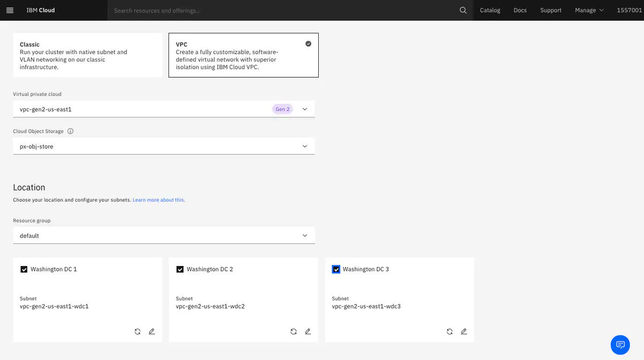644x360 pixels.
Task: Click the Gen 2 tag badge
Action: pyautogui.click(x=282, y=109)
